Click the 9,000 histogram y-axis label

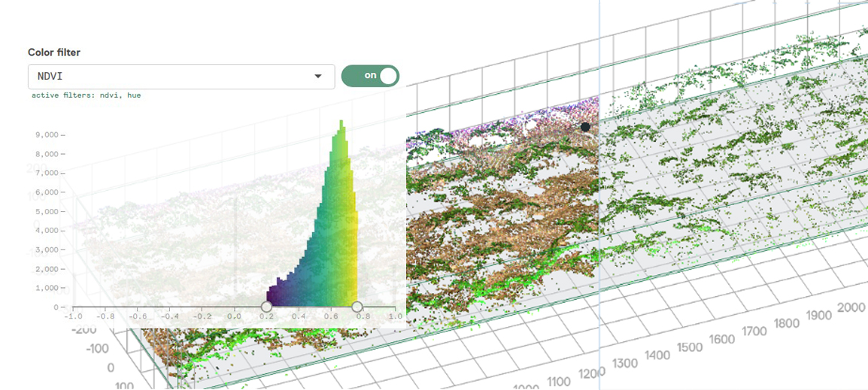coord(47,135)
